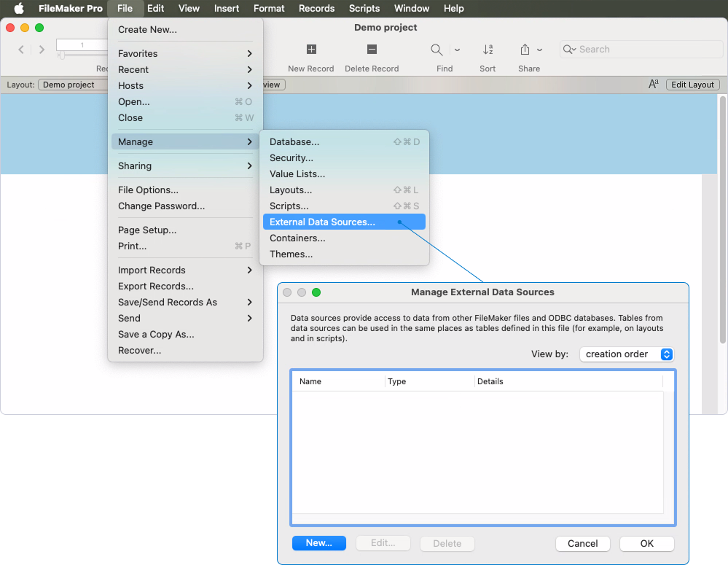The height and width of the screenshot is (565, 728).
Task: Go to next record with forward arrow
Action: (x=42, y=49)
